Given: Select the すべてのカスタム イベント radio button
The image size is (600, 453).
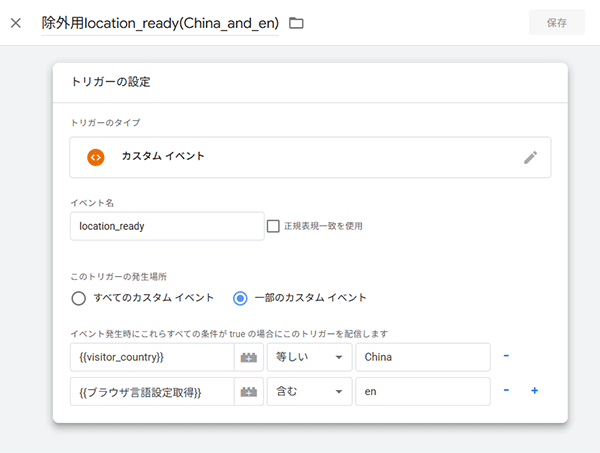Looking at the screenshot, I should [79, 297].
